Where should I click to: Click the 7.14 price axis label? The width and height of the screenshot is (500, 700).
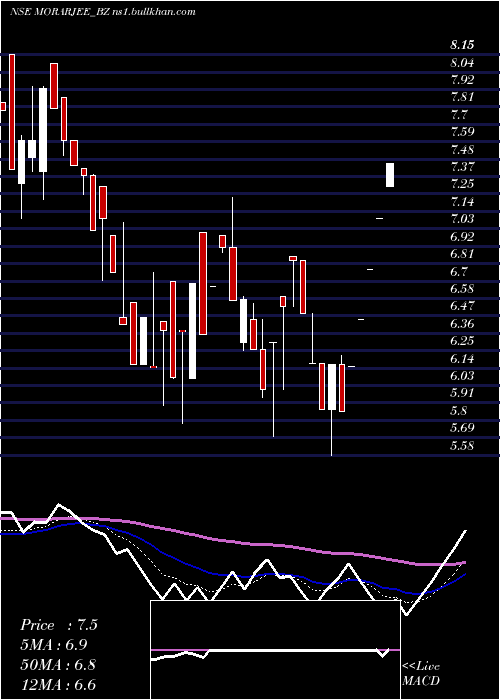(462, 202)
